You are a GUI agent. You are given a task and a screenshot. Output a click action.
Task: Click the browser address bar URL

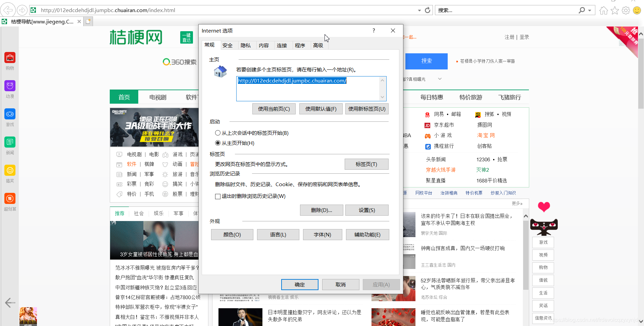pyautogui.click(x=108, y=10)
